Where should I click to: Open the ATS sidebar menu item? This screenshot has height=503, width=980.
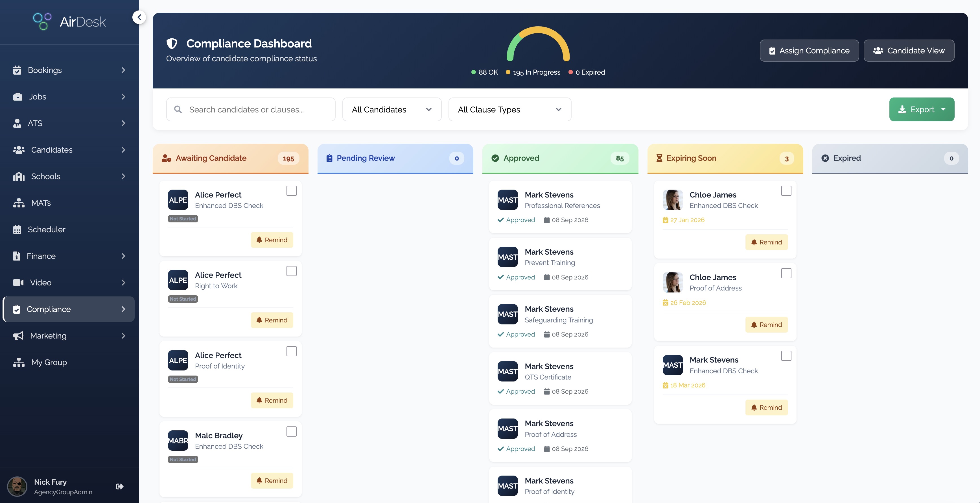click(x=36, y=123)
